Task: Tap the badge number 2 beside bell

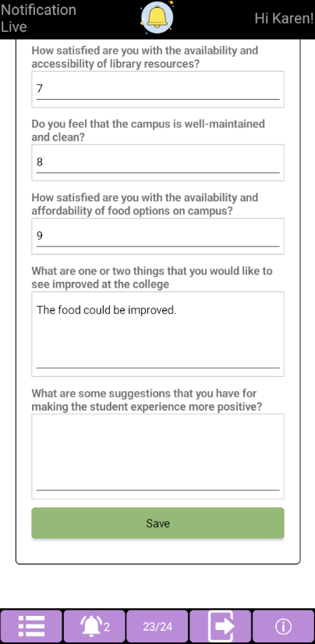Action: coord(107,627)
